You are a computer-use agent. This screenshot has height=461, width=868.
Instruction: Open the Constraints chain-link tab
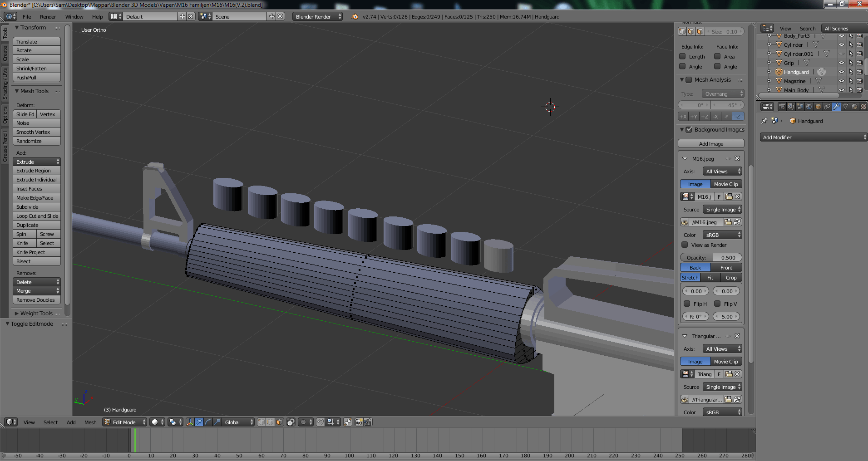(827, 107)
